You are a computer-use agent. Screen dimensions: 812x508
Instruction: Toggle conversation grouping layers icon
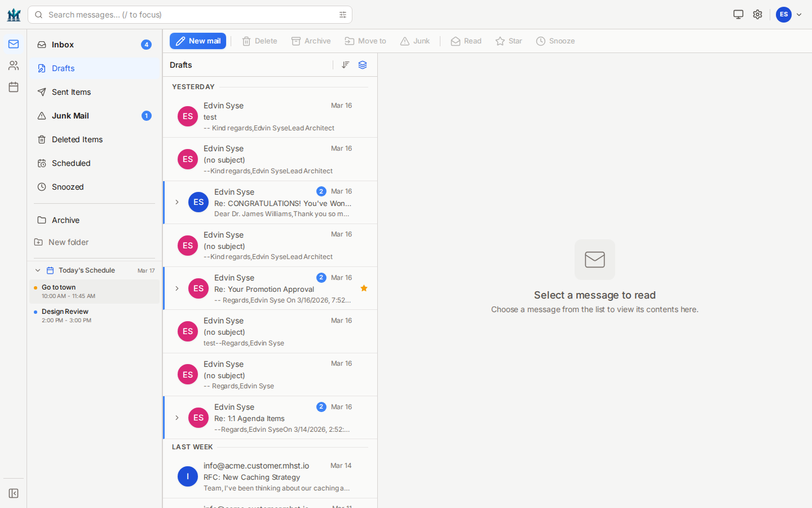363,65
